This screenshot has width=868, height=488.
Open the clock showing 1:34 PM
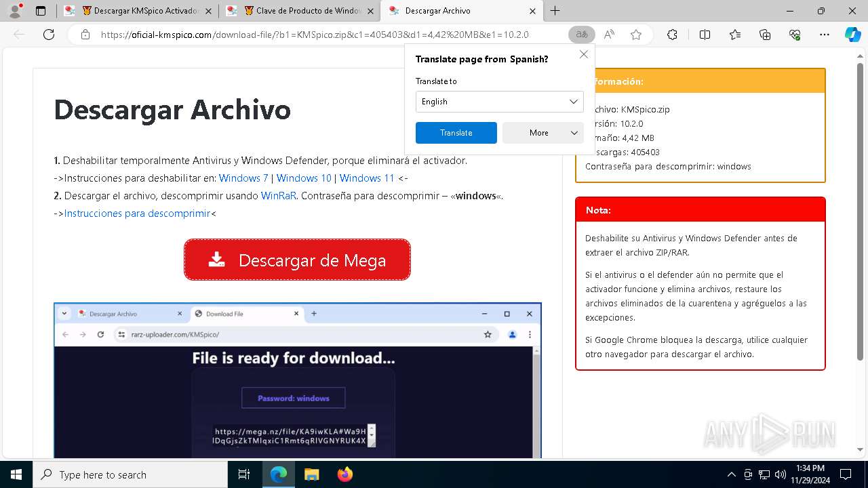(810, 474)
